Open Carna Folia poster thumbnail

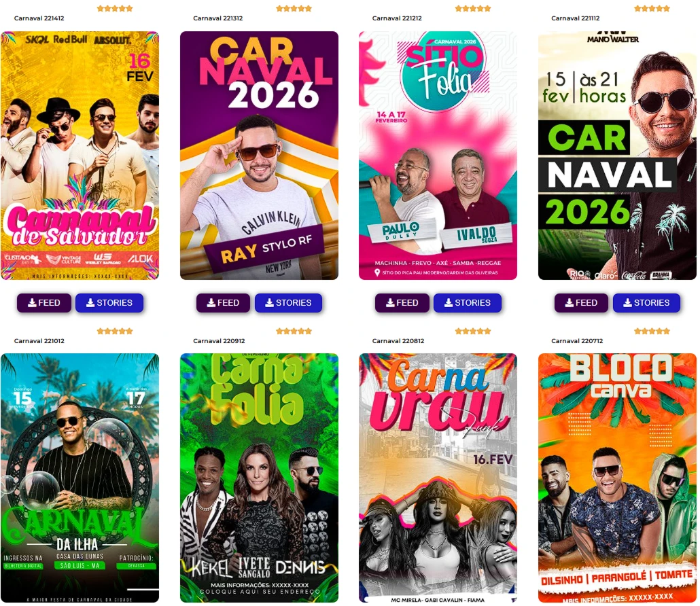pyautogui.click(x=259, y=478)
